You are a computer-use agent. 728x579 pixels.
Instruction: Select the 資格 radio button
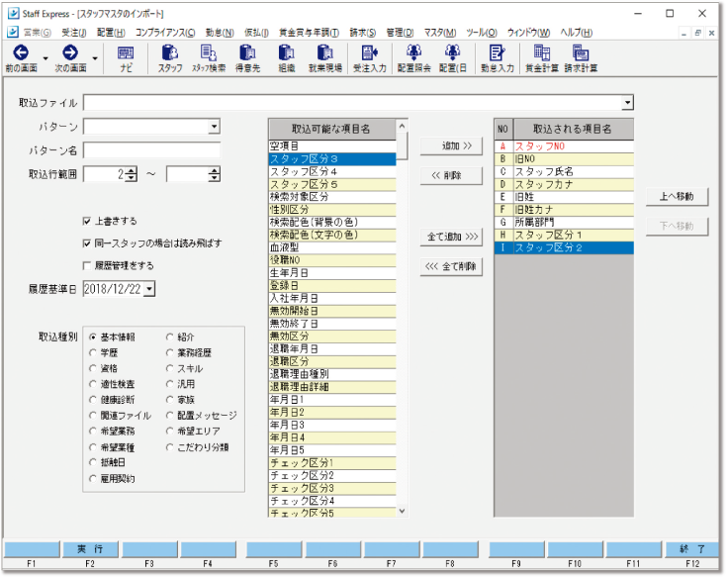click(x=93, y=368)
